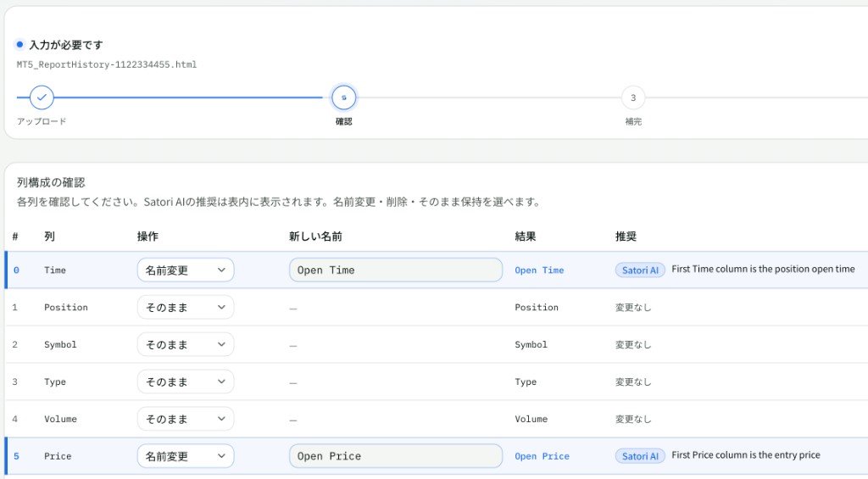This screenshot has height=479, width=868.
Task: Click the row index 5 cell
Action: tap(16, 456)
